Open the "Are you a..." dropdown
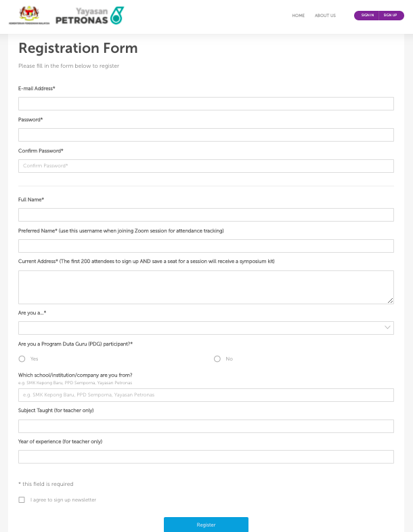Screen dimensions: 413x532 [206, 328]
